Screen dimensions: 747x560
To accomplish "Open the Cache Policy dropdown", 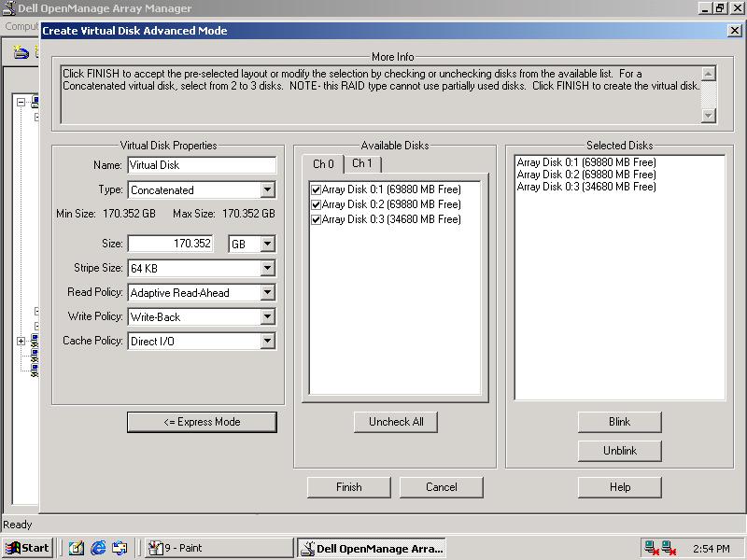I will pos(268,341).
